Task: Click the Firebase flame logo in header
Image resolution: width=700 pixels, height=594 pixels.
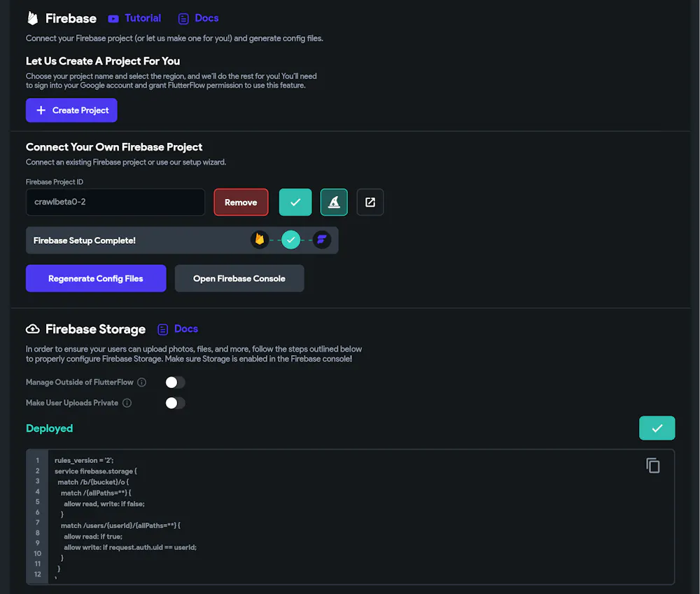Action: pyautogui.click(x=33, y=18)
